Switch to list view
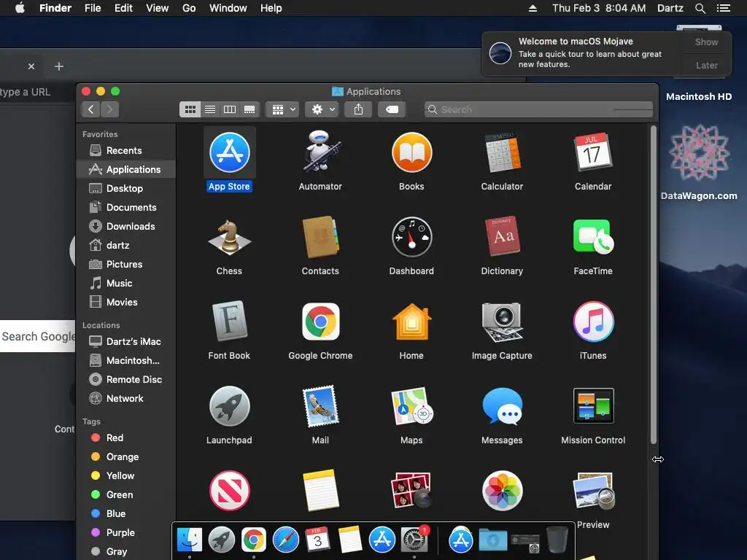747x560 pixels. point(210,109)
